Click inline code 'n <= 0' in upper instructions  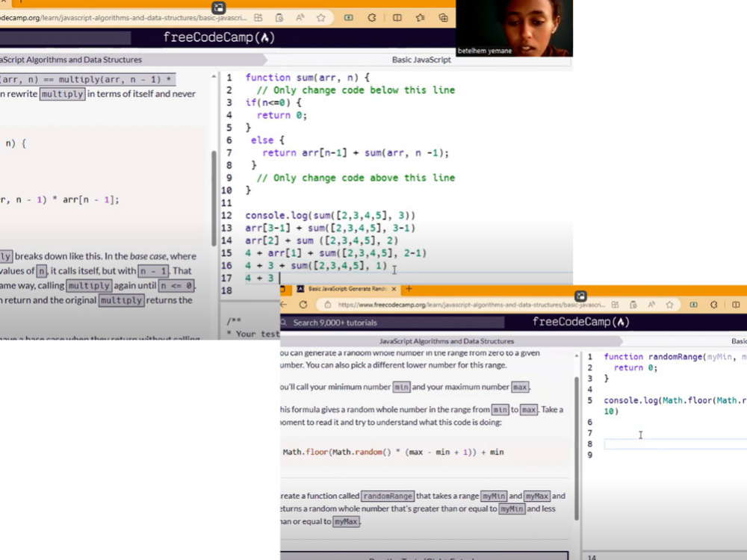(176, 286)
